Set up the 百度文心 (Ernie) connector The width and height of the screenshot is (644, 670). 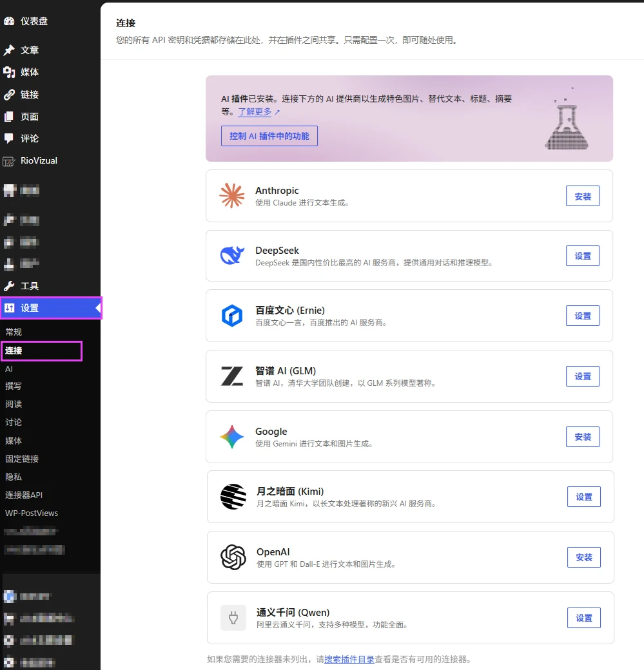pos(582,316)
